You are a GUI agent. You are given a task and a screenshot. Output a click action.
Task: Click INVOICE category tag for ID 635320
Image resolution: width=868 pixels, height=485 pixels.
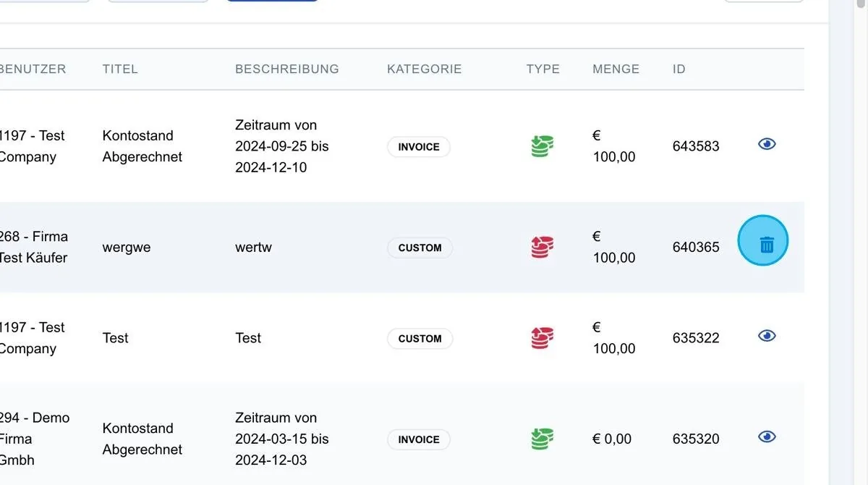click(x=419, y=439)
